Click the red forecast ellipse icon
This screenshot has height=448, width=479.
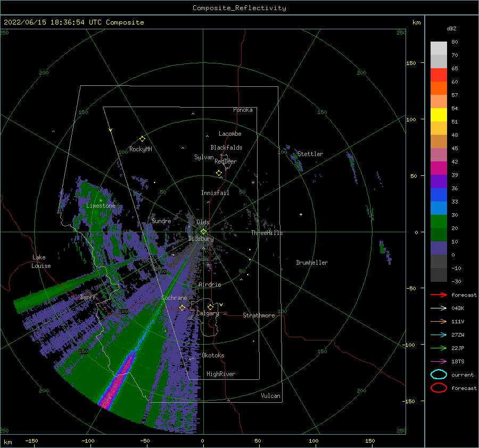tap(439, 388)
